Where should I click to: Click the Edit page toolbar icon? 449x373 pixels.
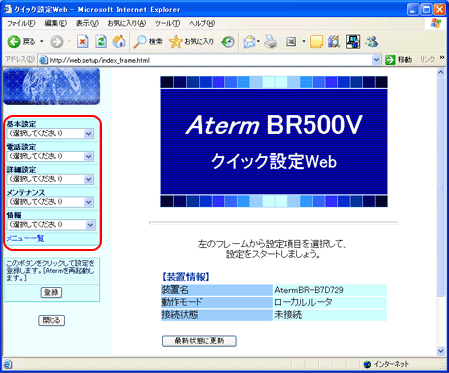[291, 42]
